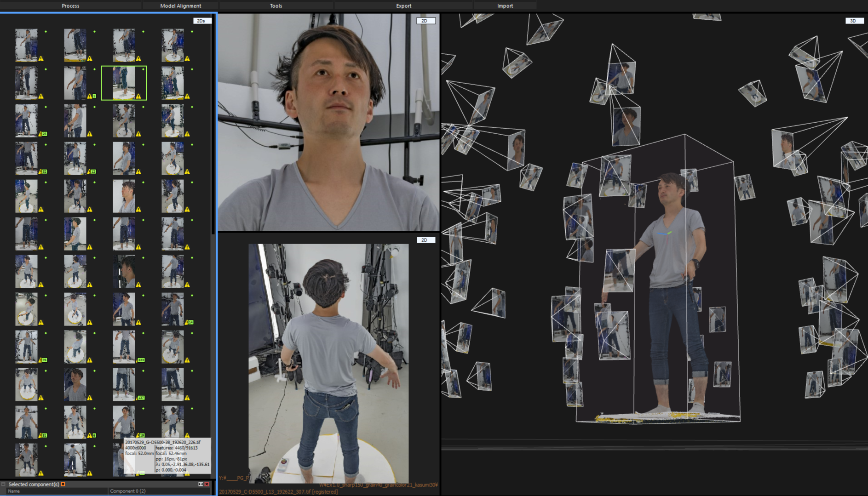The image size is (868, 496).
Task: Click the green alignment dot beside the selected thumbnail
Action: point(143,69)
